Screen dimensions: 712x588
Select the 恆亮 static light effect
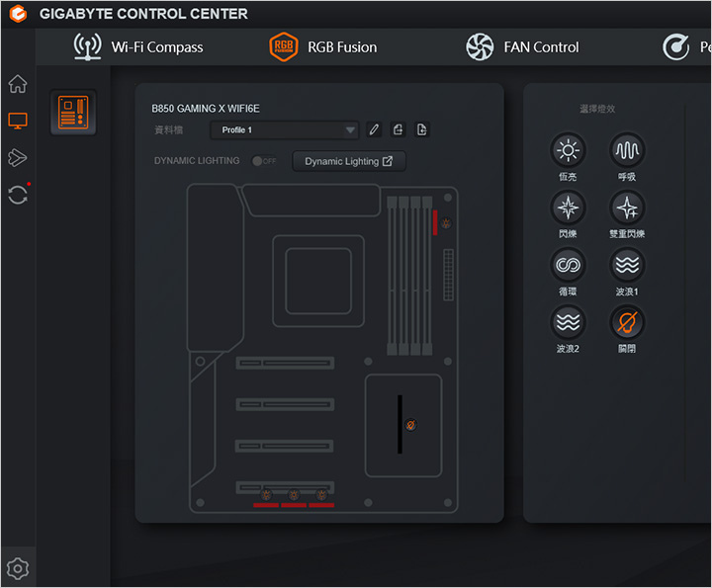click(x=568, y=150)
